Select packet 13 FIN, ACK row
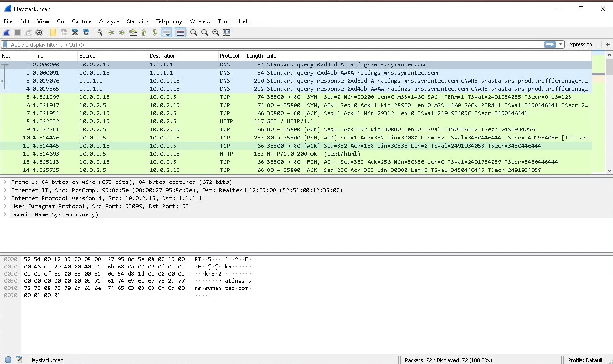 click(x=296, y=162)
